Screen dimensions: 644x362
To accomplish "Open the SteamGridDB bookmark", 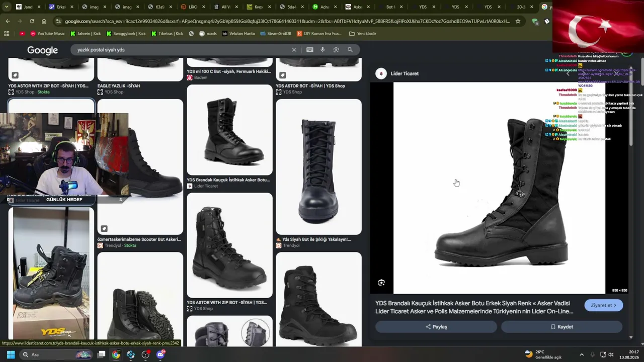I will (276, 34).
